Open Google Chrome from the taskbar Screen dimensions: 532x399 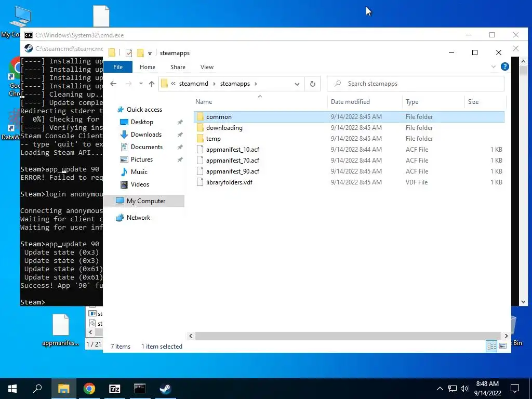pyautogui.click(x=89, y=389)
